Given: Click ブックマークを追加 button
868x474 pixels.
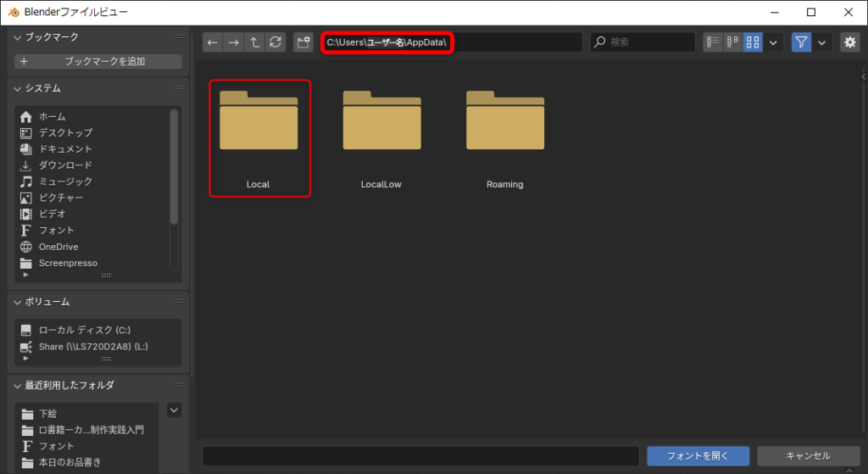Looking at the screenshot, I should (98, 62).
